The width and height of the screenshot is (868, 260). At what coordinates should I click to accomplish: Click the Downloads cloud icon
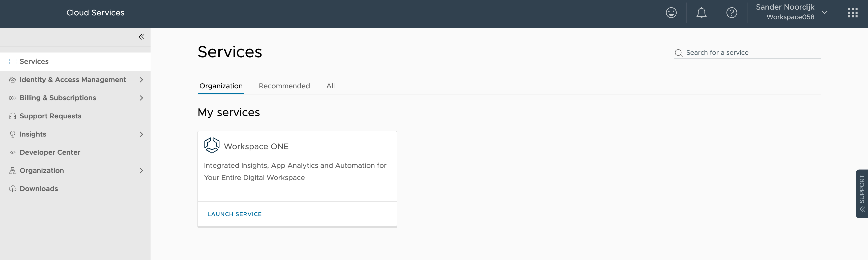(12, 189)
